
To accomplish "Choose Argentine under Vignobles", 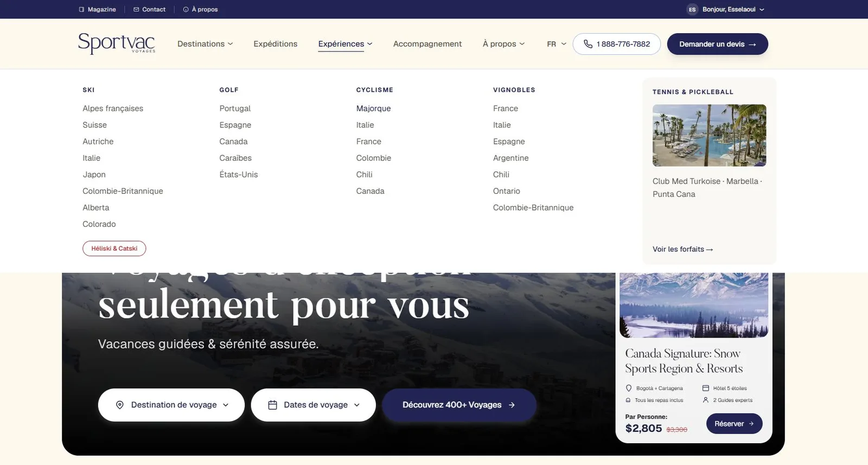I will tap(511, 158).
